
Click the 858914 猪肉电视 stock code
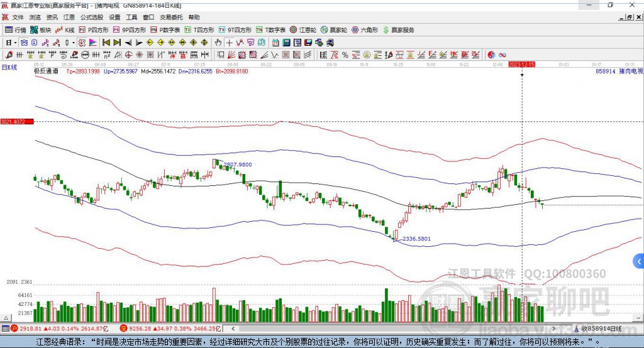click(619, 72)
